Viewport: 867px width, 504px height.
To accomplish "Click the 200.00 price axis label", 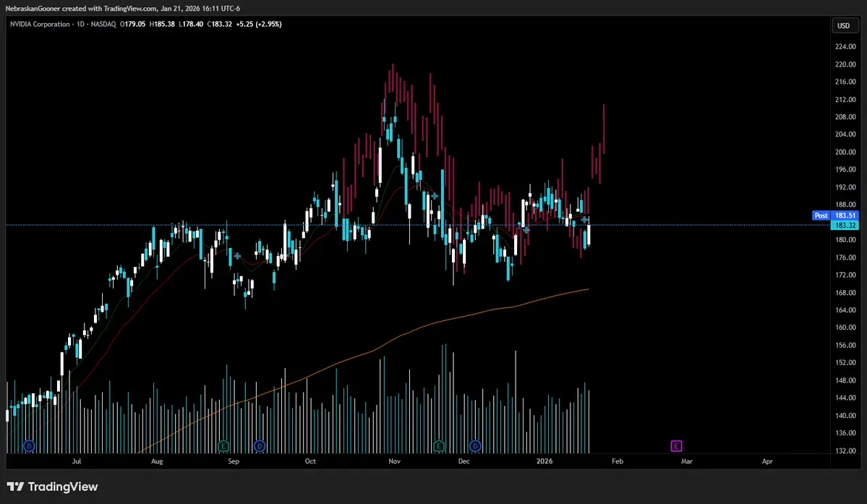I will point(845,152).
